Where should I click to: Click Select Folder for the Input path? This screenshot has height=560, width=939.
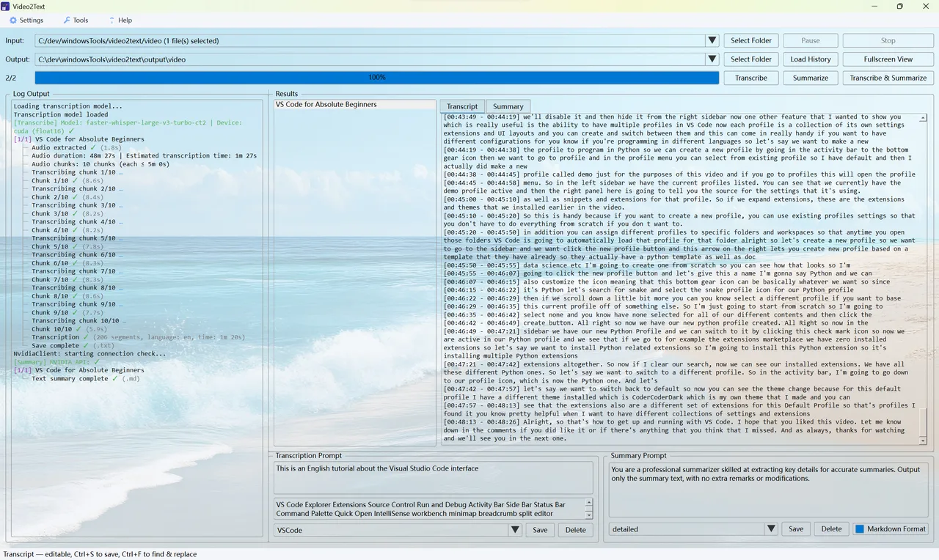click(751, 41)
